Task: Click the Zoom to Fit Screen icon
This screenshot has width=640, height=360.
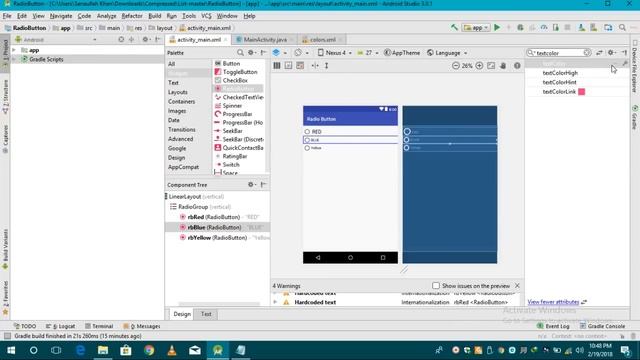Action: coord(491,66)
